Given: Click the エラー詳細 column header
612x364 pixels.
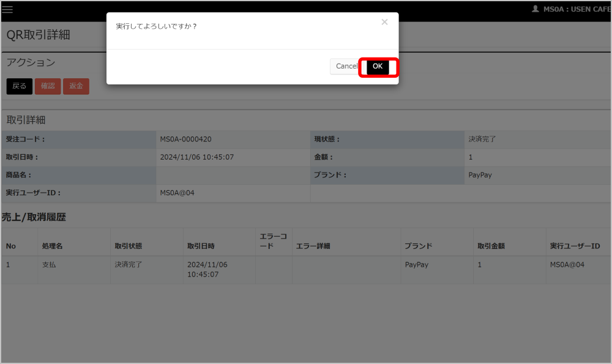Looking at the screenshot, I should tap(313, 246).
